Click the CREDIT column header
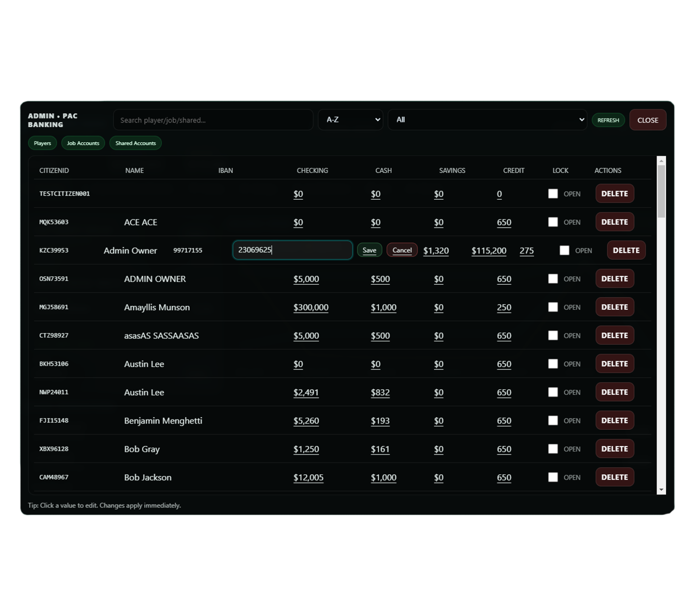This screenshot has width=695, height=616. pyautogui.click(x=514, y=170)
